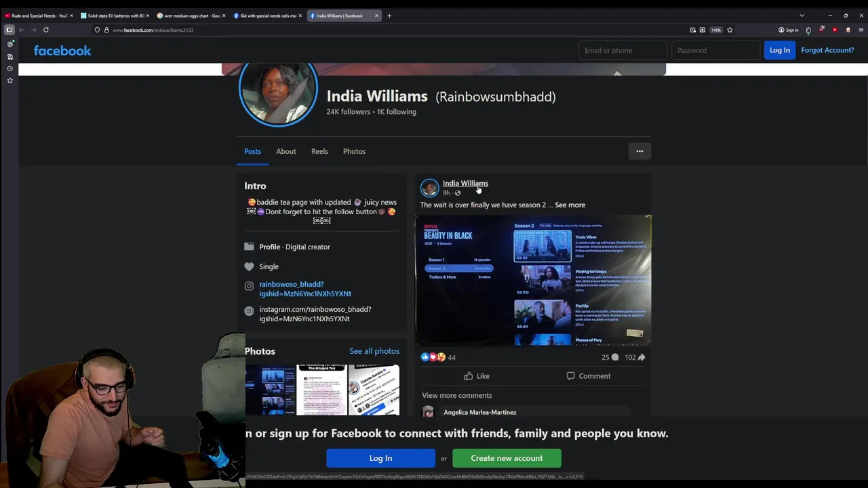Like the post with Like button
Image resolution: width=868 pixels, height=488 pixels.
(x=476, y=376)
